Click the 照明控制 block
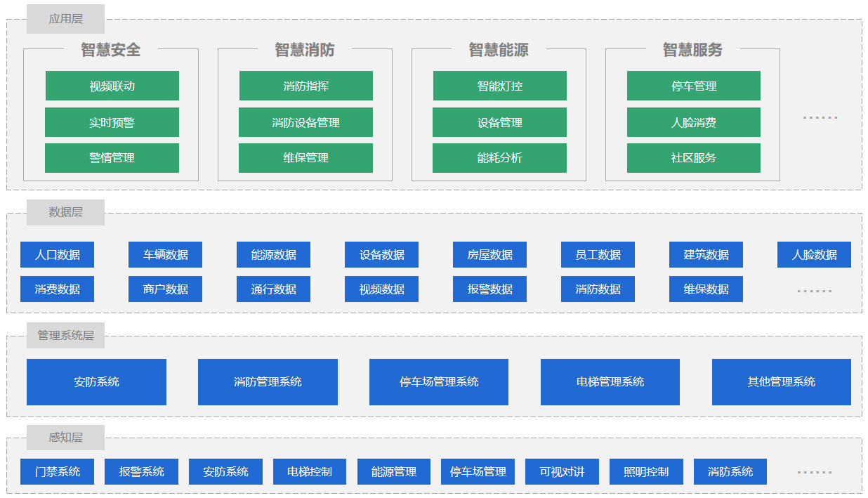The width and height of the screenshot is (868, 498). 646,472
